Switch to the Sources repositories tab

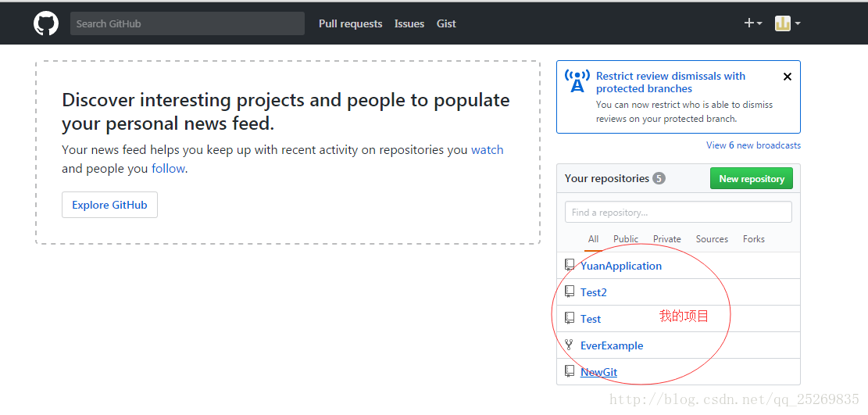[712, 239]
